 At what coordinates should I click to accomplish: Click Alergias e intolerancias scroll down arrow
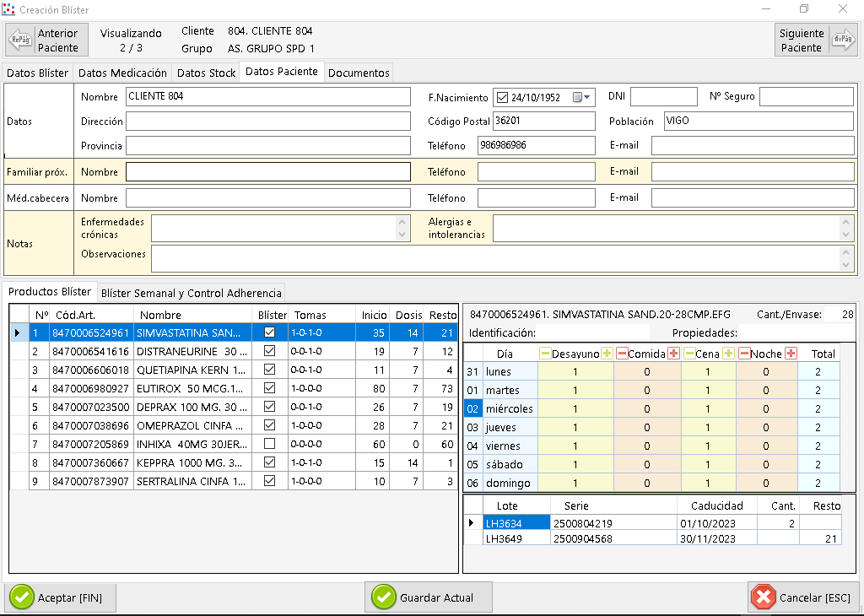[845, 235]
